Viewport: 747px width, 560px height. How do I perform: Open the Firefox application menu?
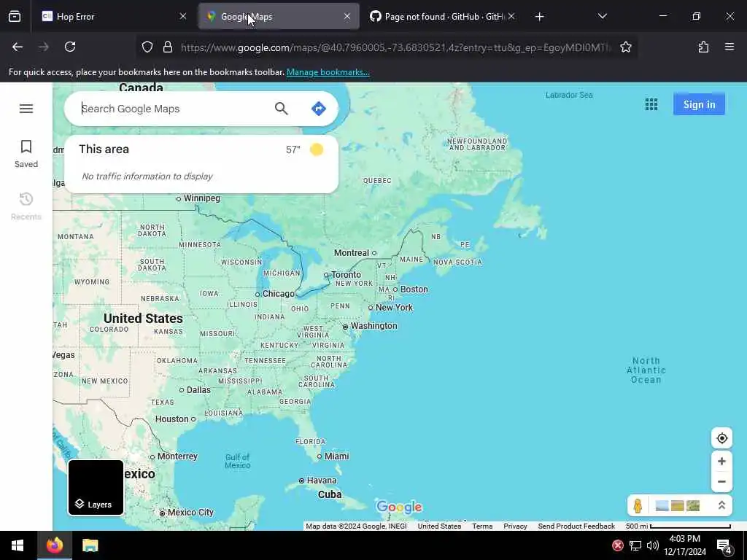coord(729,47)
